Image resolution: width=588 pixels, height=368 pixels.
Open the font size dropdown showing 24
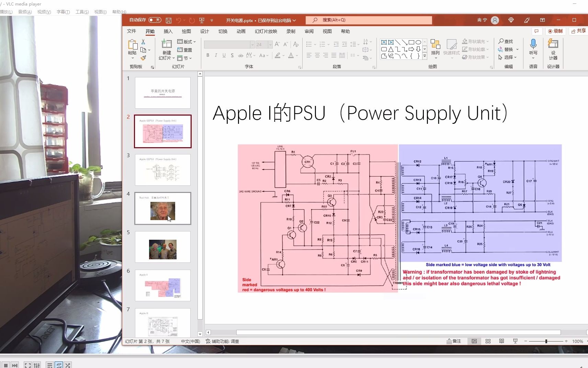(270, 45)
